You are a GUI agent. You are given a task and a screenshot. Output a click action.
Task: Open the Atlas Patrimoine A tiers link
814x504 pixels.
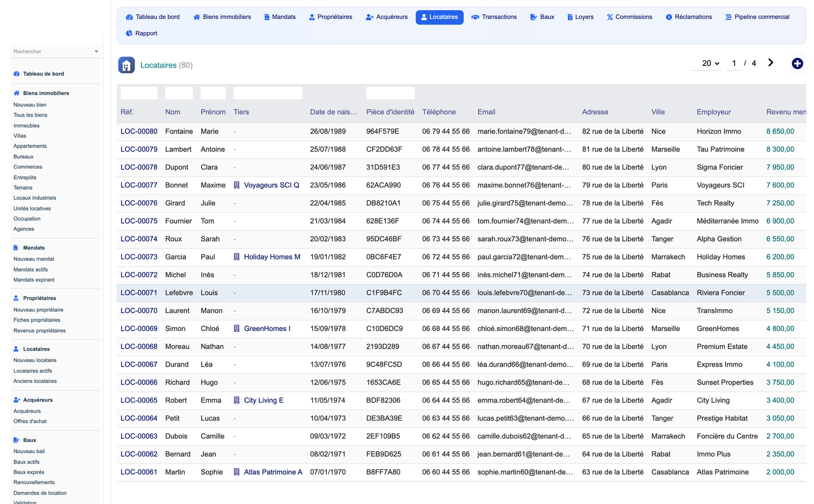click(x=273, y=472)
